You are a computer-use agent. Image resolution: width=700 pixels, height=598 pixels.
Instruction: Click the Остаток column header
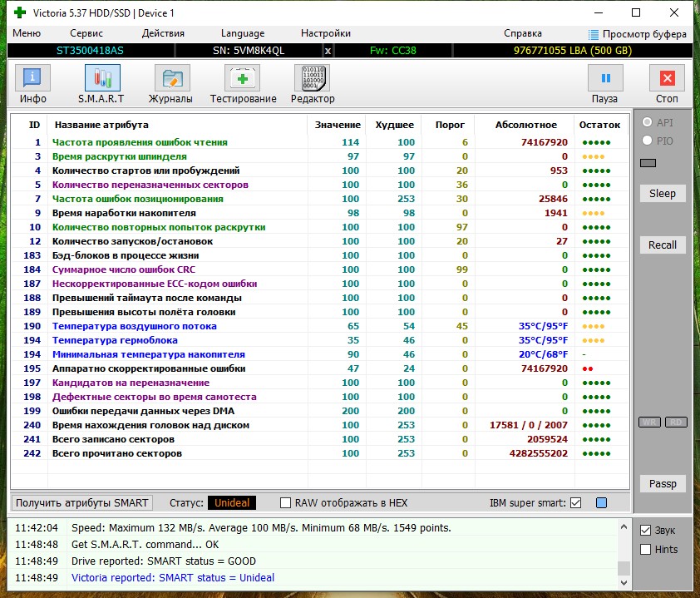[x=599, y=125]
